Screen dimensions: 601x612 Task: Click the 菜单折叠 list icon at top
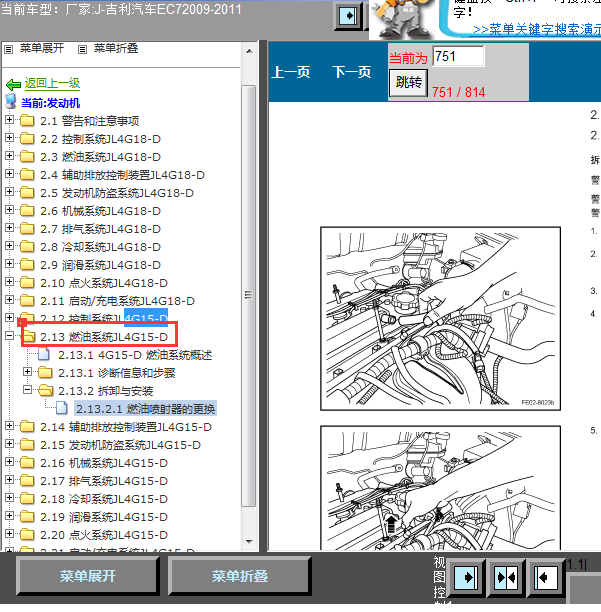[82, 50]
